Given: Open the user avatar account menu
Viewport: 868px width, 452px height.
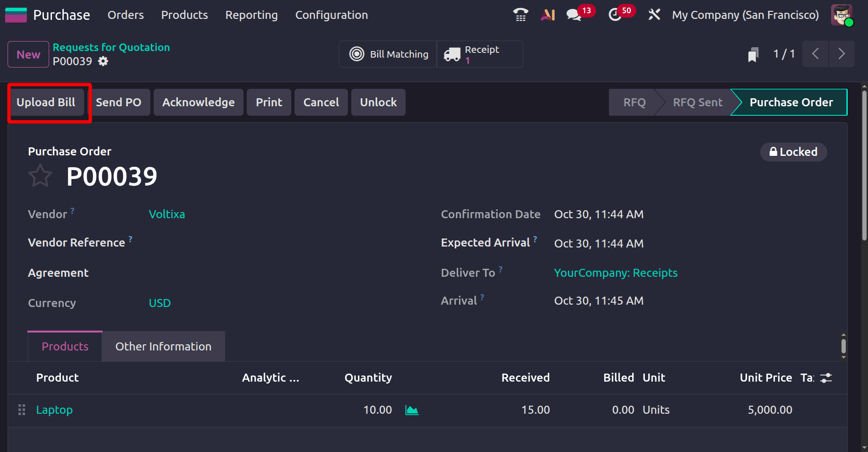Looking at the screenshot, I should pos(843,15).
